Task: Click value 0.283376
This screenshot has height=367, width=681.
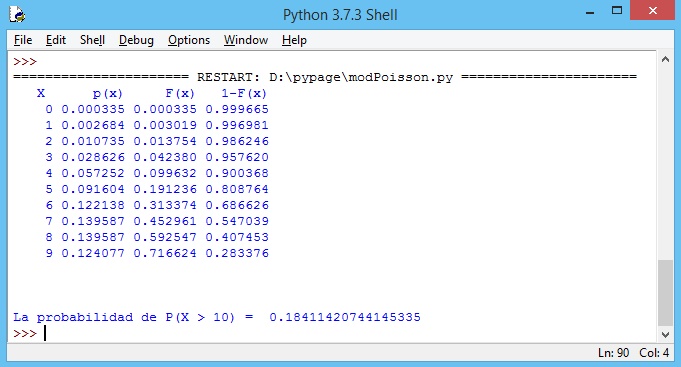Action: coord(237,253)
